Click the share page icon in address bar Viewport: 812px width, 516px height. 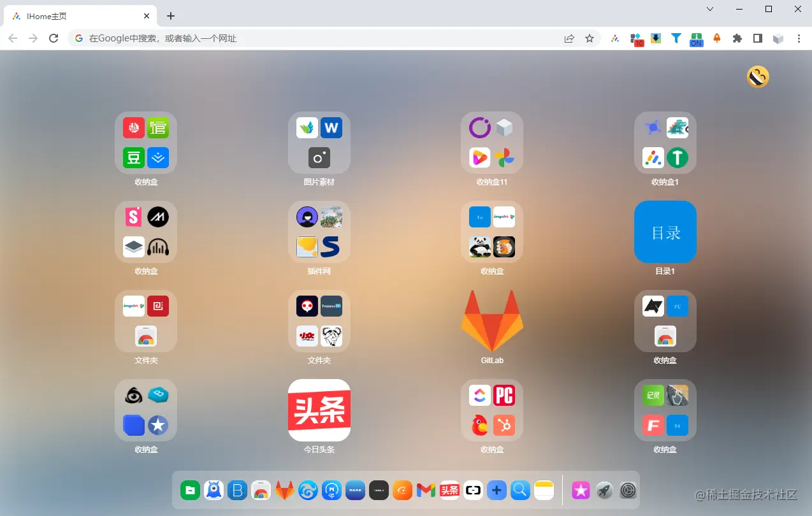(x=569, y=38)
